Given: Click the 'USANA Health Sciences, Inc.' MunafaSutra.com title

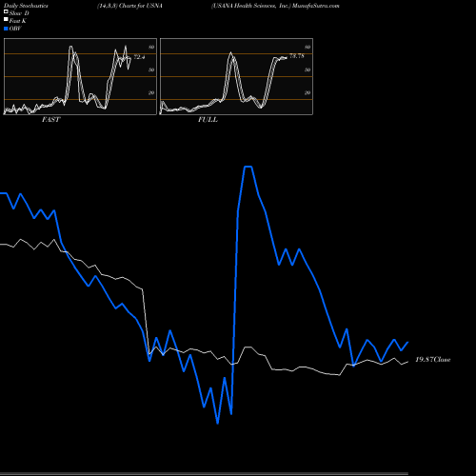Looking at the screenshot, I should pyautogui.click(x=275, y=6).
